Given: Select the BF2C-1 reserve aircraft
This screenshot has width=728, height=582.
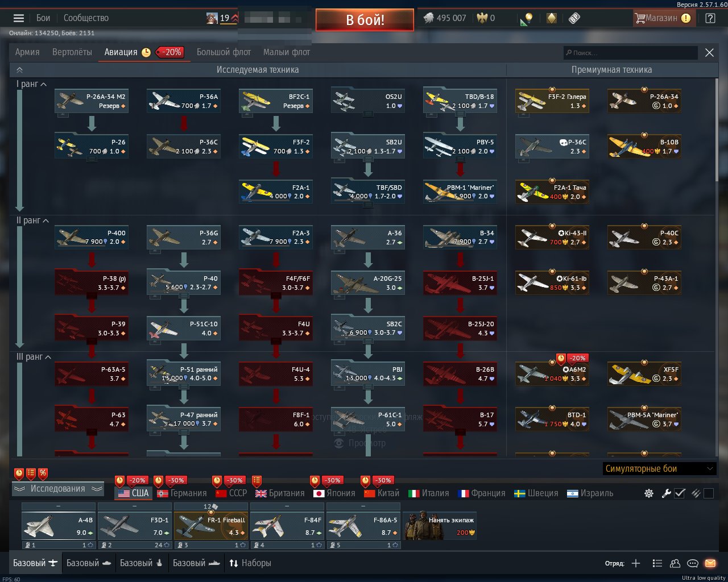Looking at the screenshot, I should point(275,101).
